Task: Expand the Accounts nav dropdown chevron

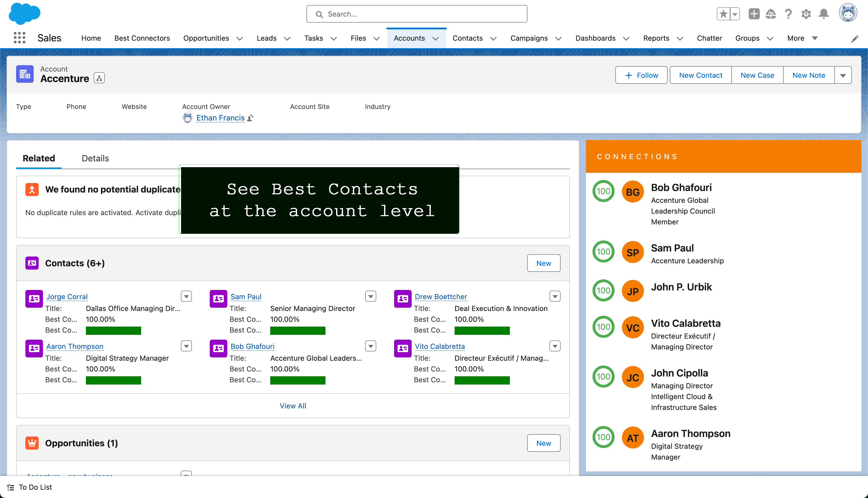Action: (x=436, y=39)
